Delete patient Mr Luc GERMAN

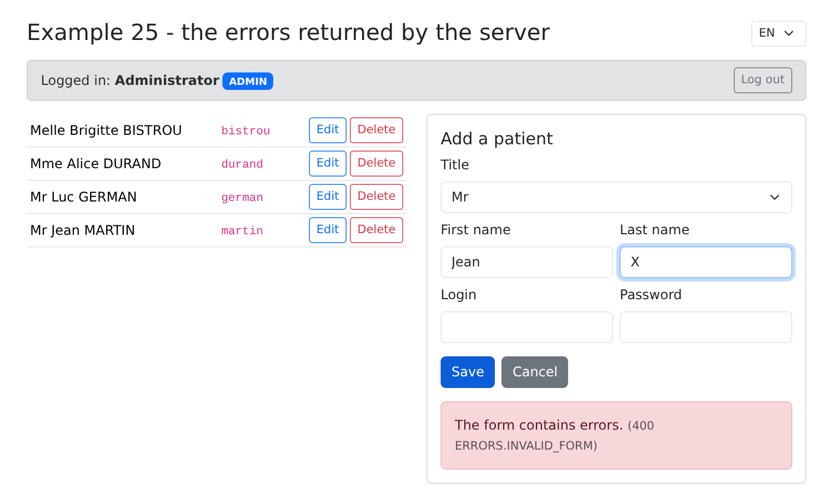[377, 196]
